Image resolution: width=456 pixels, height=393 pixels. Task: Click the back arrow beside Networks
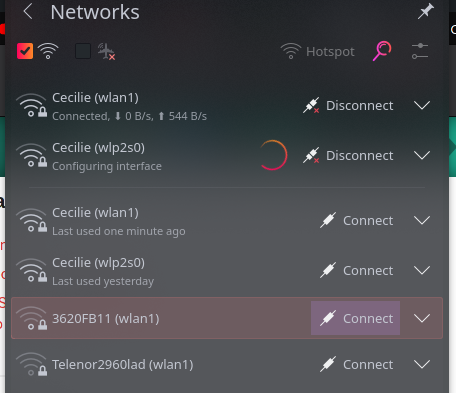point(28,12)
